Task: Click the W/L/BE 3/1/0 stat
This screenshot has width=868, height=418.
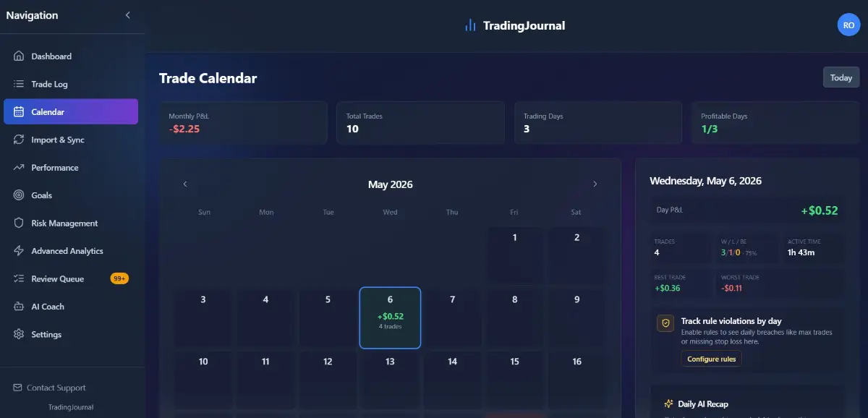Action: click(x=737, y=252)
